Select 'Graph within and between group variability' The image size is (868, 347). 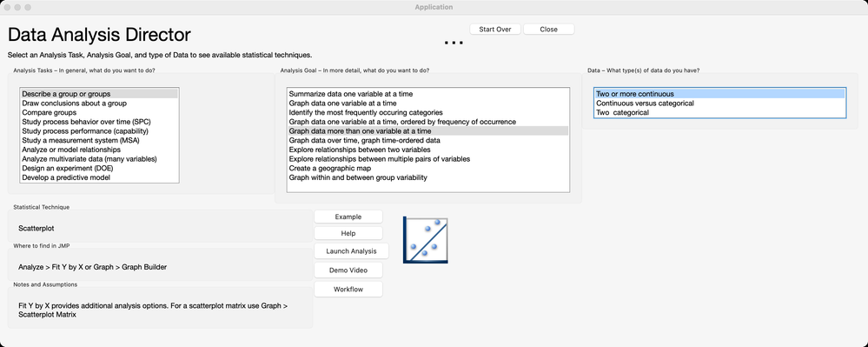pos(427,177)
